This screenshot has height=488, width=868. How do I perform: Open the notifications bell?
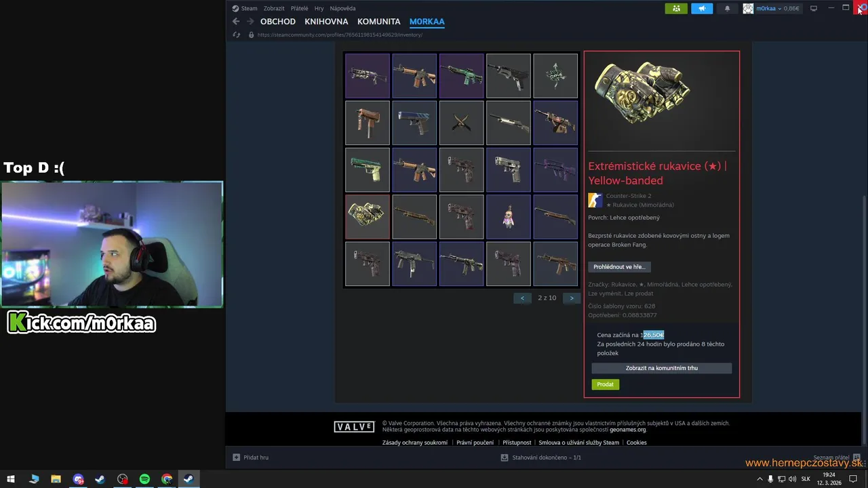(x=728, y=8)
